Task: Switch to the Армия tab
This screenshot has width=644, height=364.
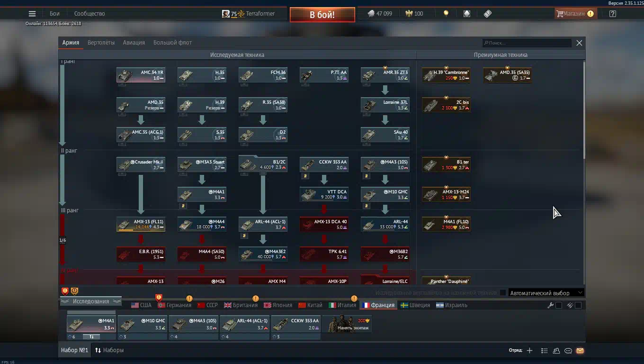Action: tap(71, 43)
